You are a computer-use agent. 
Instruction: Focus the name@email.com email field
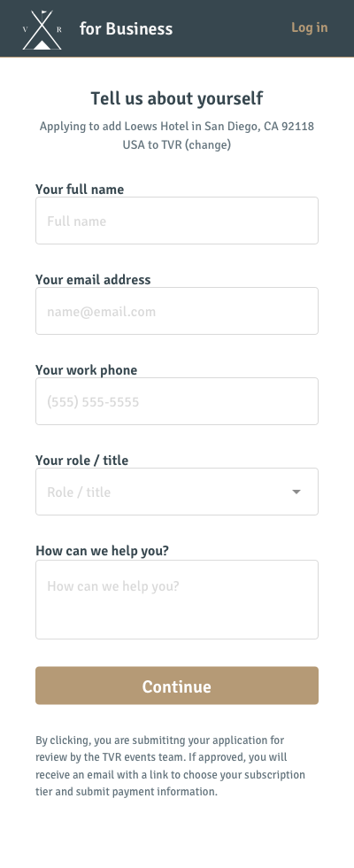[177, 311]
